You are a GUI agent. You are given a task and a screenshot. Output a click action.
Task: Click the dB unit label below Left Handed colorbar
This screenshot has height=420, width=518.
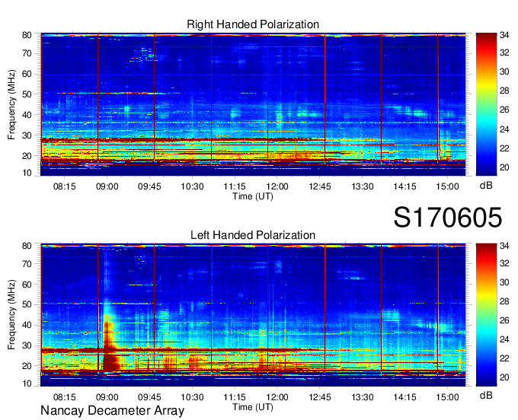click(x=486, y=396)
